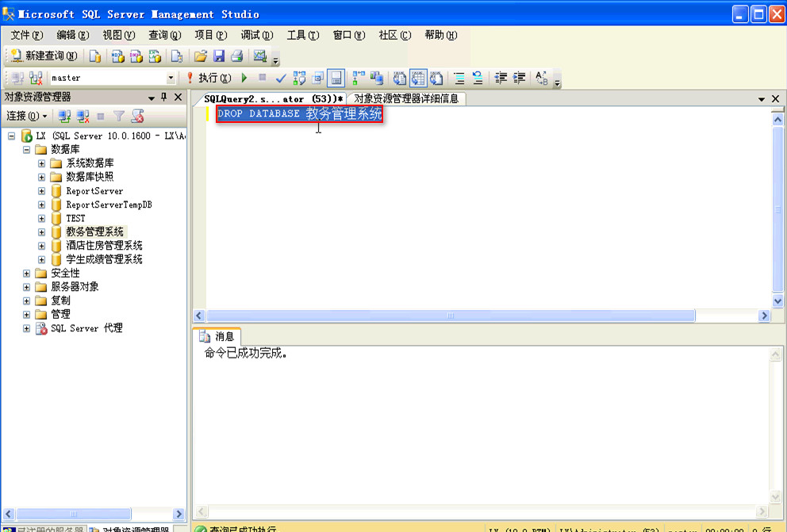Screen dimensions: 787x532
Task: Click the Change Connection icon
Action: click(x=36, y=78)
